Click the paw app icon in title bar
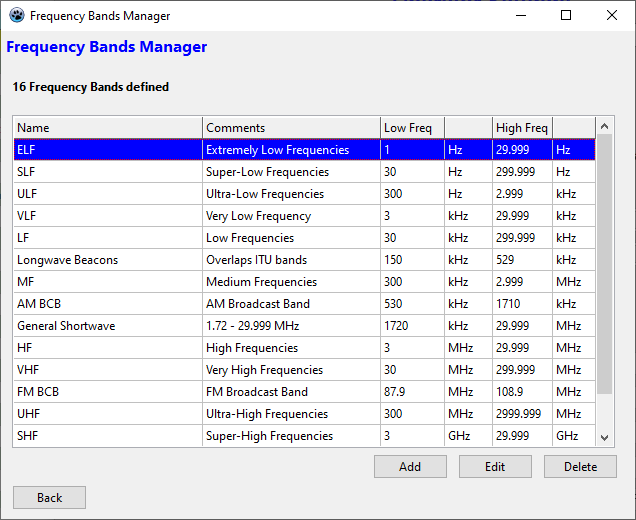 (16, 16)
